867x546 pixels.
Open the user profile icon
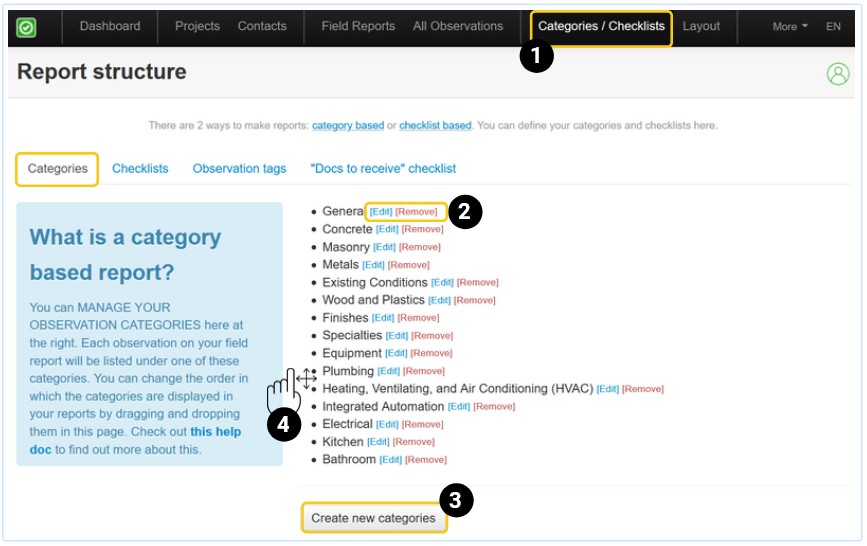[x=838, y=74]
